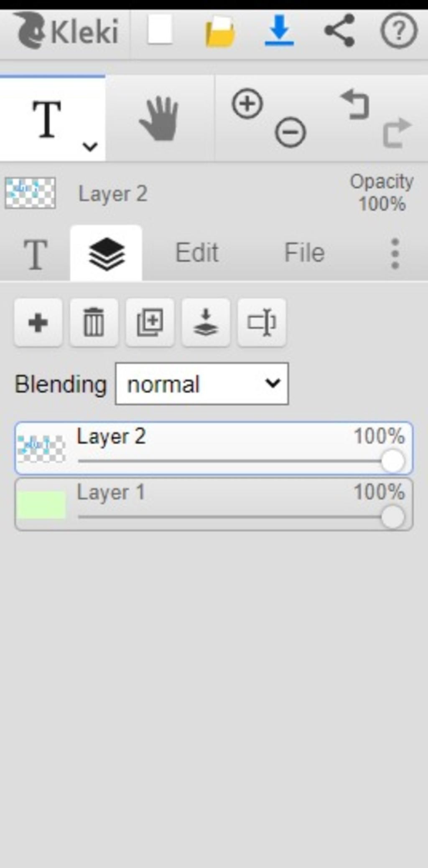Viewport: 428px width, 868px height.
Task: Add a new layer with plus button
Action: (x=38, y=322)
